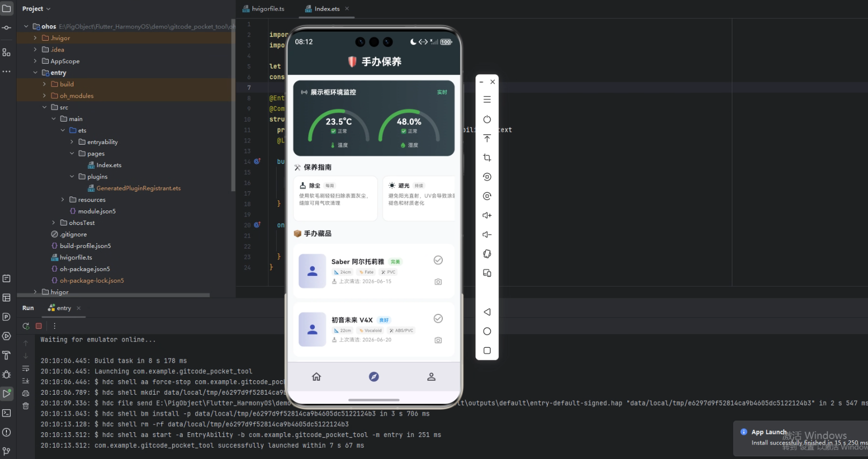
Task: Print the run console output
Action: click(26, 393)
